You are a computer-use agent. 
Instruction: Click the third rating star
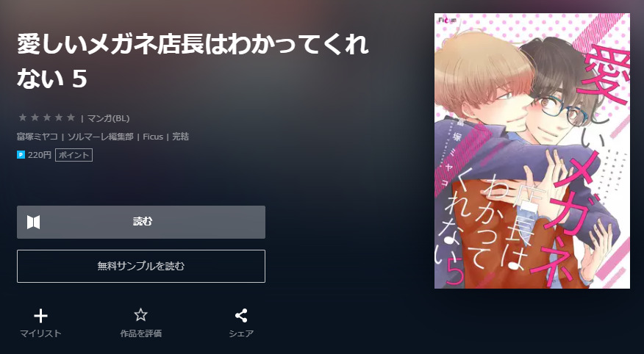click(x=47, y=118)
